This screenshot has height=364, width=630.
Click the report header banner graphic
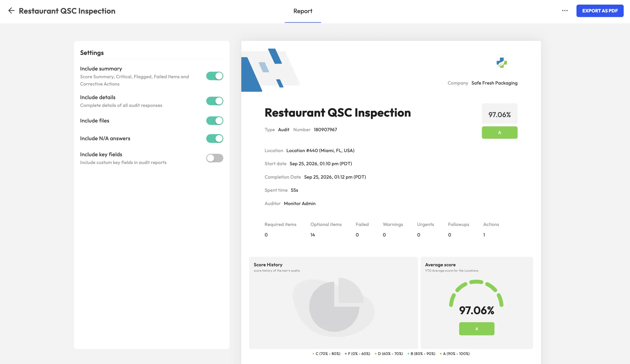tap(270, 70)
